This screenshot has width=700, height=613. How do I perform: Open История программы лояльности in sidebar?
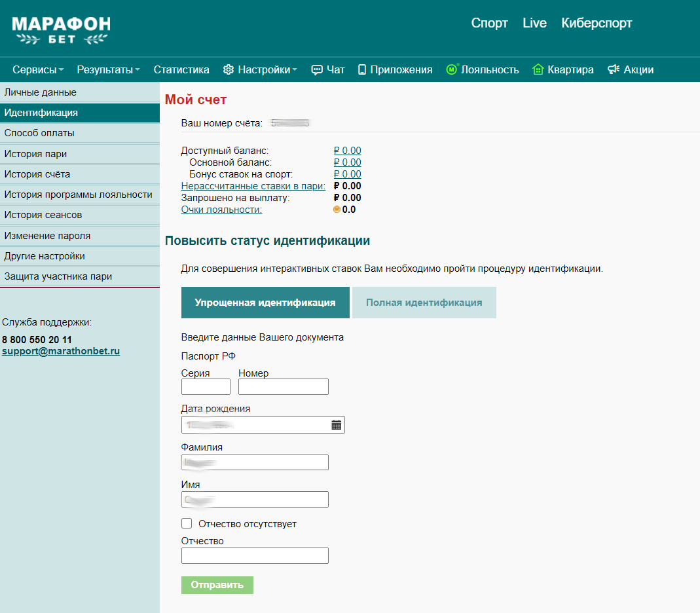80,195
